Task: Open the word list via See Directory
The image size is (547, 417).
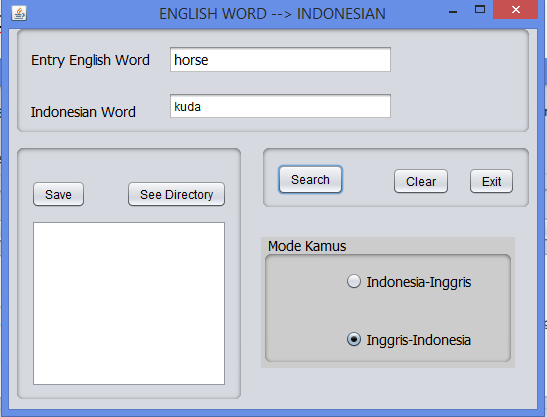Action: coord(176,194)
